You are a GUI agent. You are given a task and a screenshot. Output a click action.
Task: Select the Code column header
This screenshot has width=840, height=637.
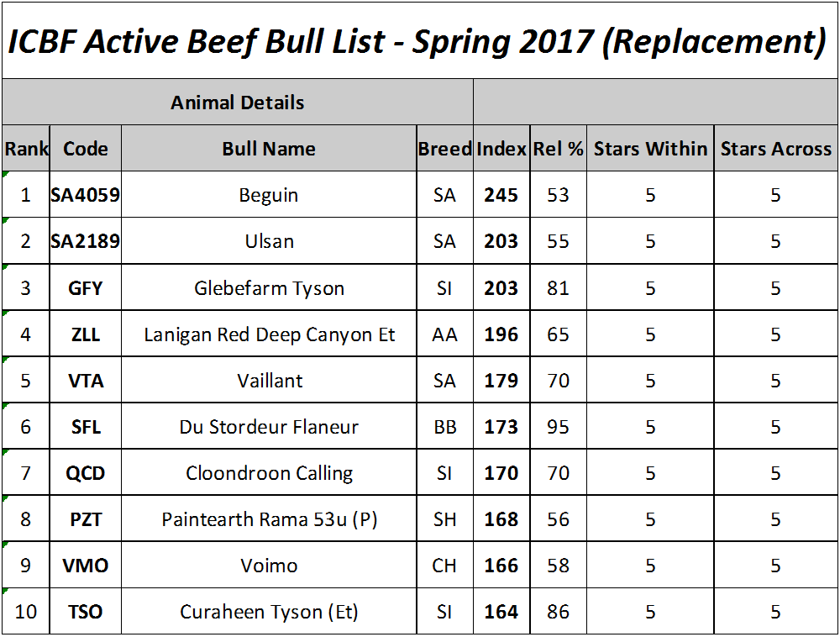(x=85, y=149)
